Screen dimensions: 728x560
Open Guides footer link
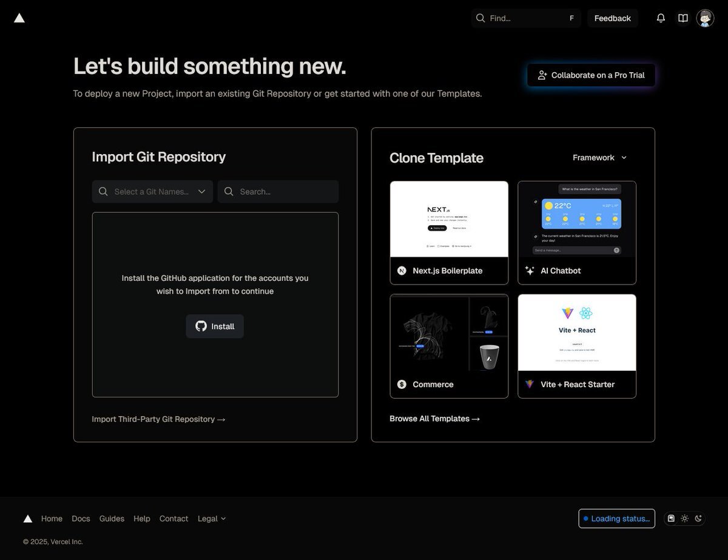[112, 519]
